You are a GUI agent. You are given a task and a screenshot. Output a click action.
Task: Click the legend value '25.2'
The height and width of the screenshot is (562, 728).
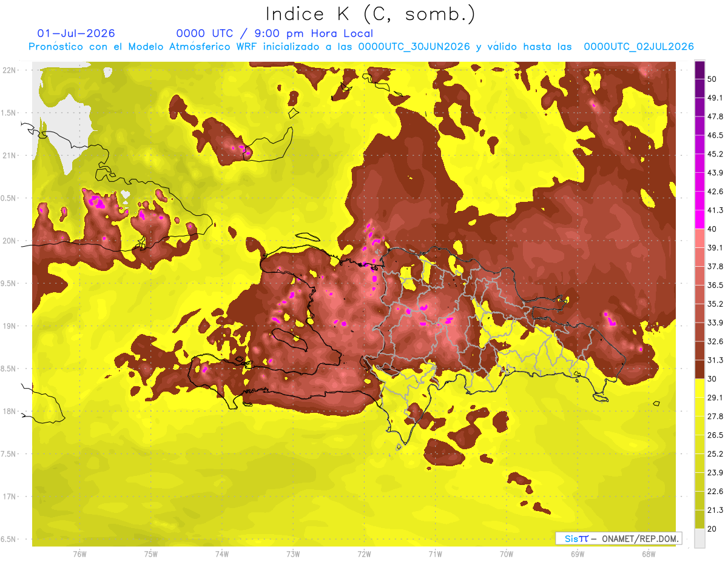[715, 453]
